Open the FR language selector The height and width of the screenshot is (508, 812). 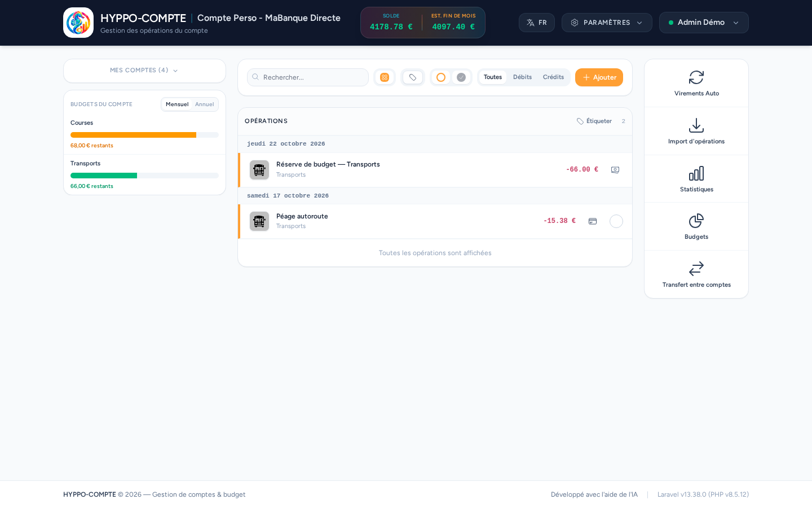tap(537, 23)
